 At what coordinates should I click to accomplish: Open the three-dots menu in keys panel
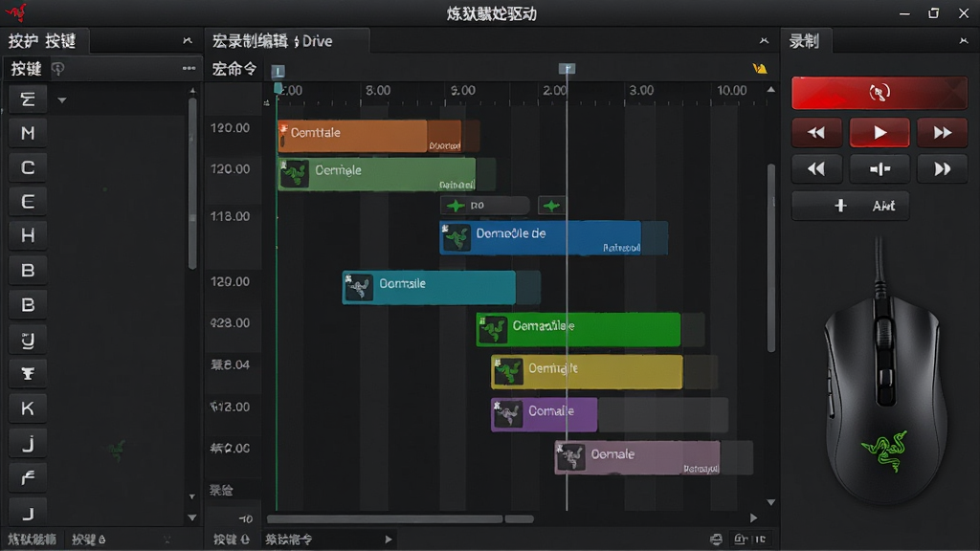click(x=189, y=68)
